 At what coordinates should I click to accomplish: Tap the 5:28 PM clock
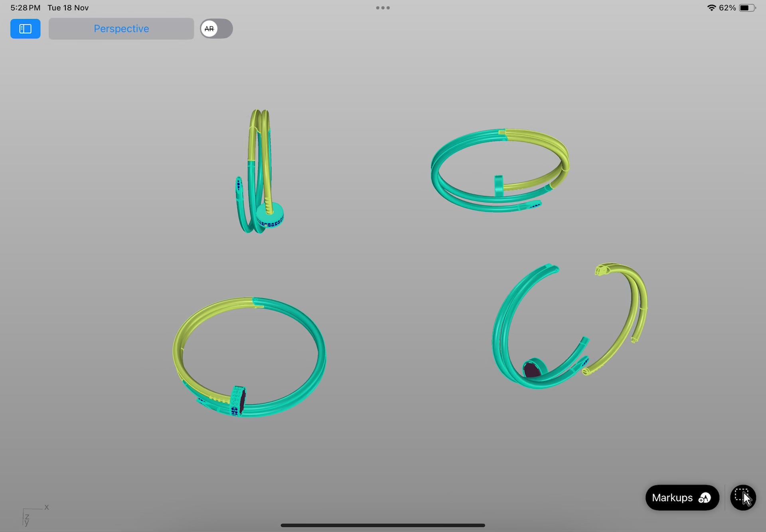tap(25, 8)
